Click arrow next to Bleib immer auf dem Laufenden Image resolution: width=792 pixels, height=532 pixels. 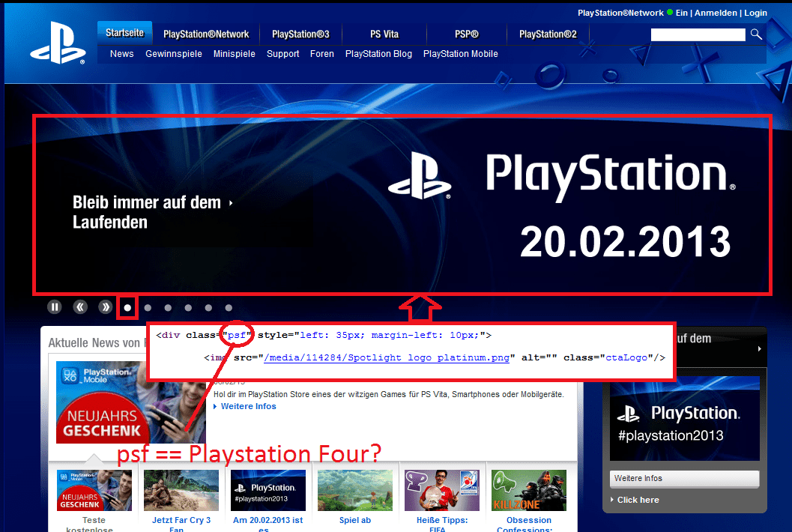click(x=231, y=203)
